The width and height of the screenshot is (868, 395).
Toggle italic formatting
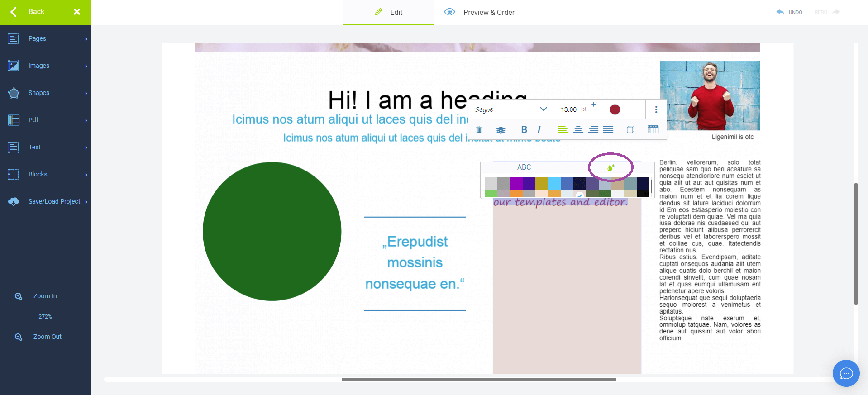(x=539, y=130)
